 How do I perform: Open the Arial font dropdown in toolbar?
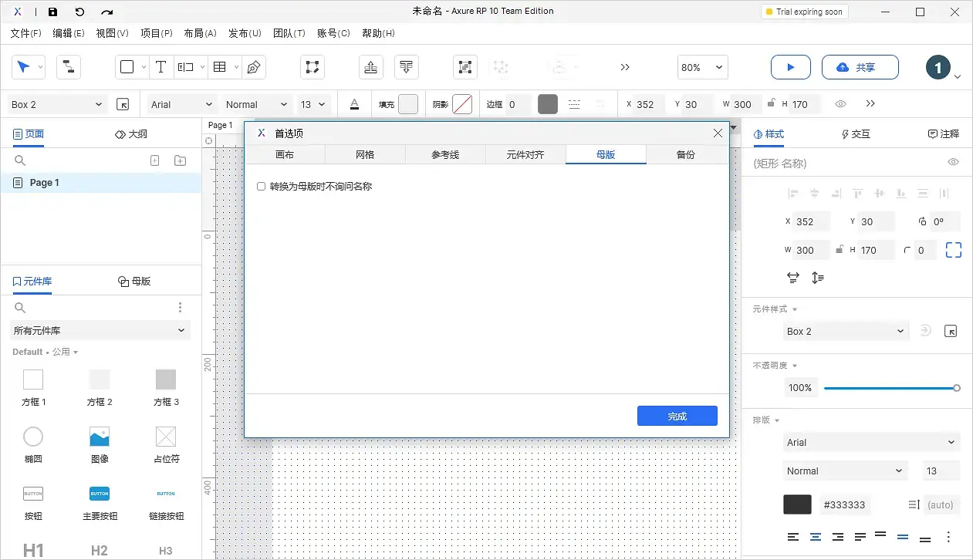[x=181, y=104]
